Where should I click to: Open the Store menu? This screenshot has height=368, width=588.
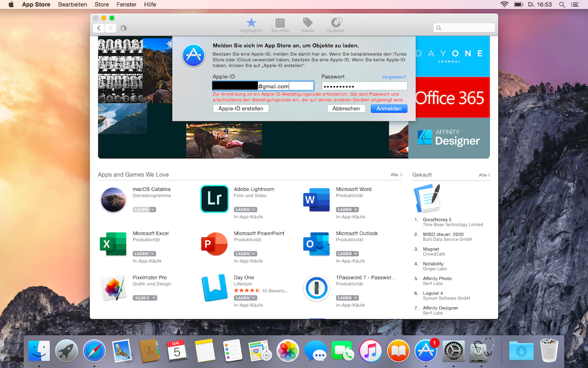(x=102, y=5)
